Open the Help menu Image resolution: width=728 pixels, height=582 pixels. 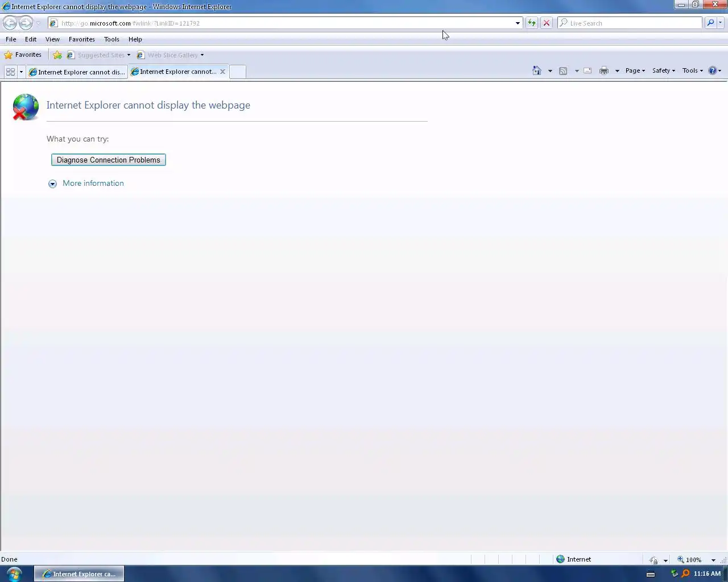pyautogui.click(x=135, y=39)
